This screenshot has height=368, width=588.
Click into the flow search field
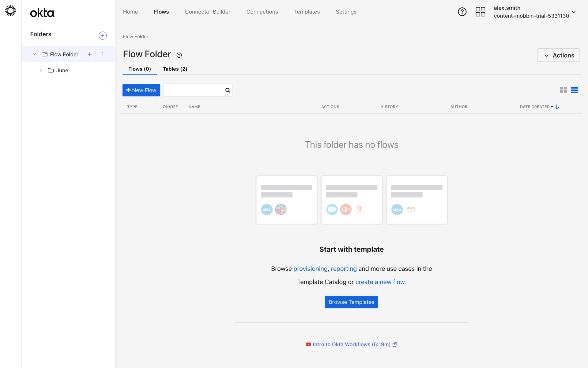point(194,90)
